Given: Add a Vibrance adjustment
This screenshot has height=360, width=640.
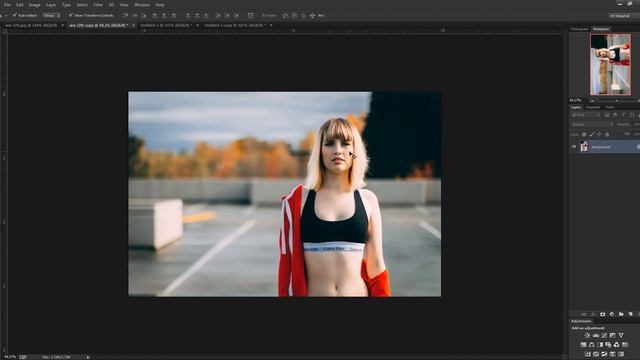Looking at the screenshot, I should [621, 336].
